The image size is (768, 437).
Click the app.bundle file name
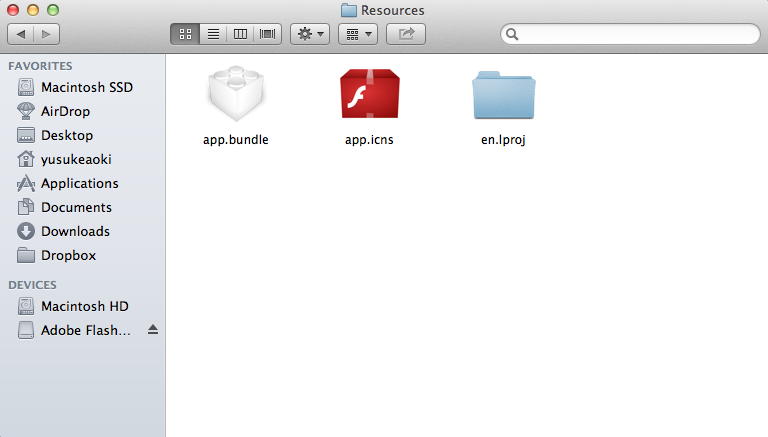pyautogui.click(x=236, y=140)
